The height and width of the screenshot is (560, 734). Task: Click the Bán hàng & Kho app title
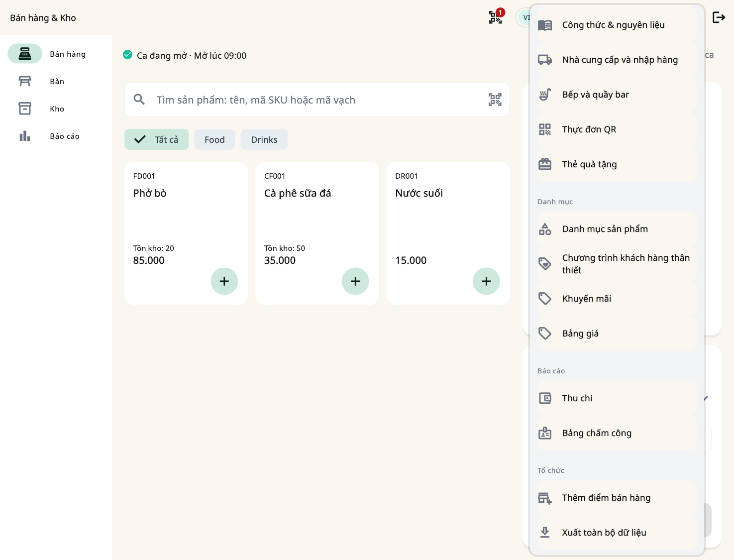pyautogui.click(x=43, y=18)
